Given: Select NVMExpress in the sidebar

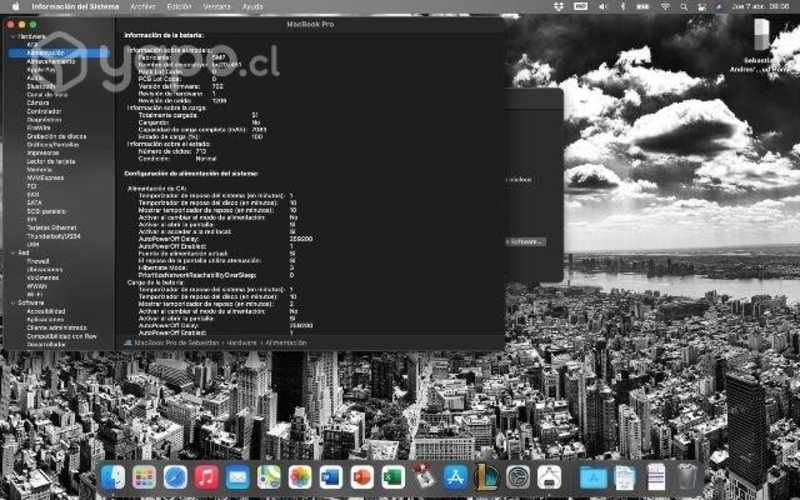Looking at the screenshot, I should (45, 178).
